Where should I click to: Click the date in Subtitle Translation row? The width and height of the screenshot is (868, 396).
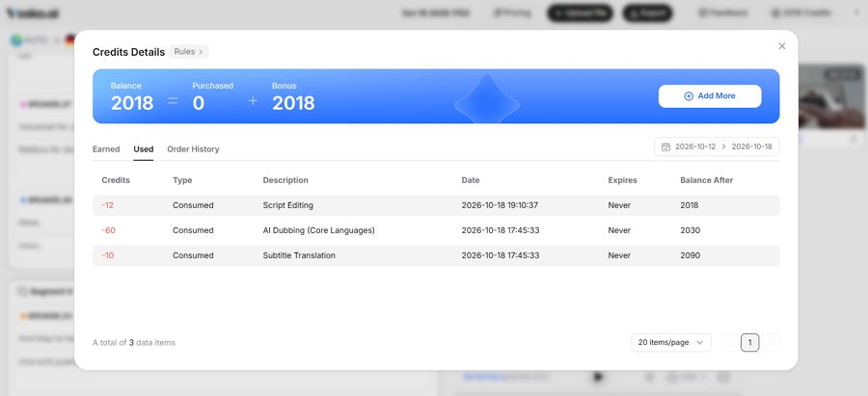[501, 256]
